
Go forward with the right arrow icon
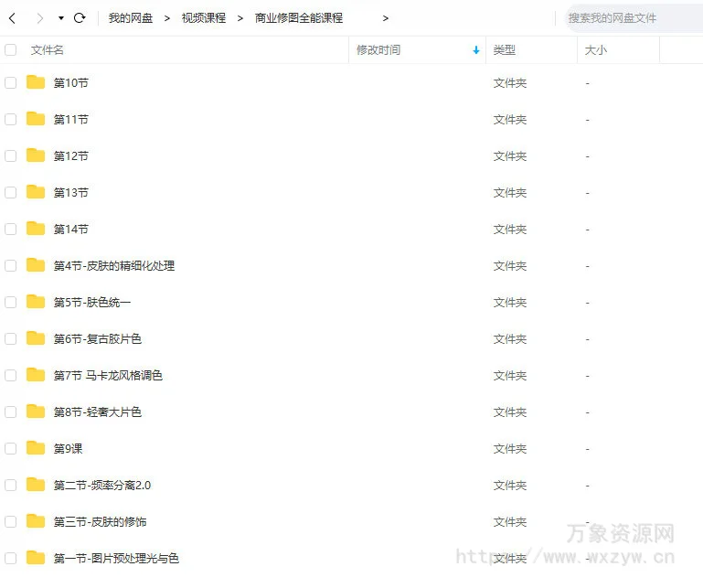tap(40, 18)
